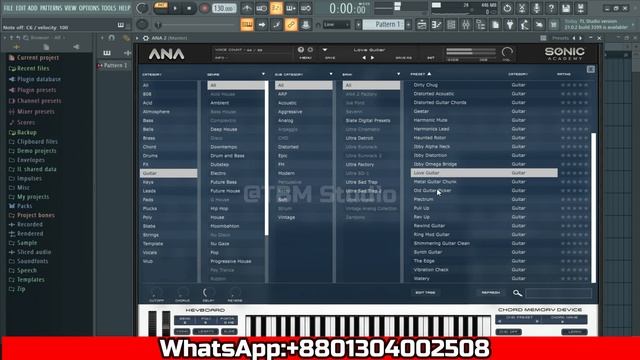640x360 pixels.
Task: Open the Line snap dropdown
Action: coord(337,25)
